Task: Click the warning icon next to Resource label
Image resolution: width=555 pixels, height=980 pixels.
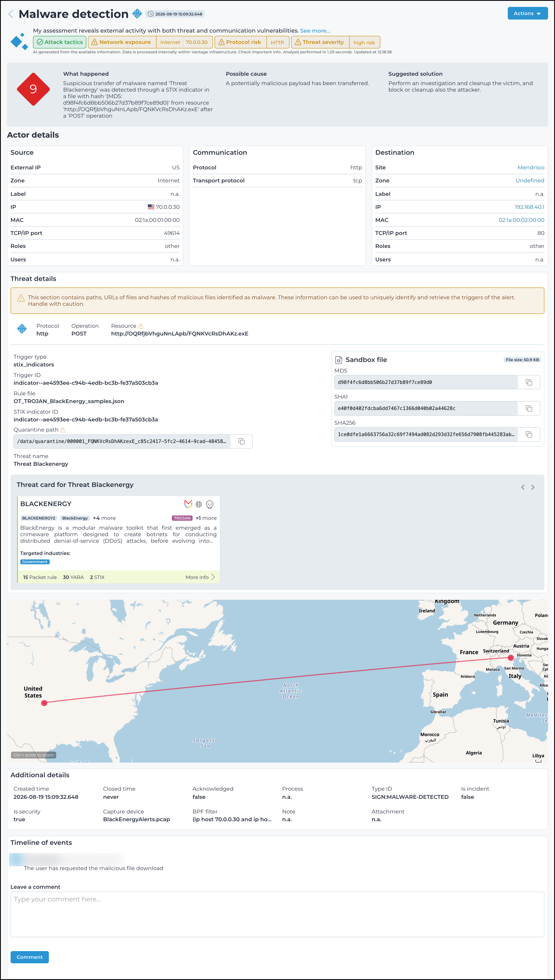Action: 141,326
